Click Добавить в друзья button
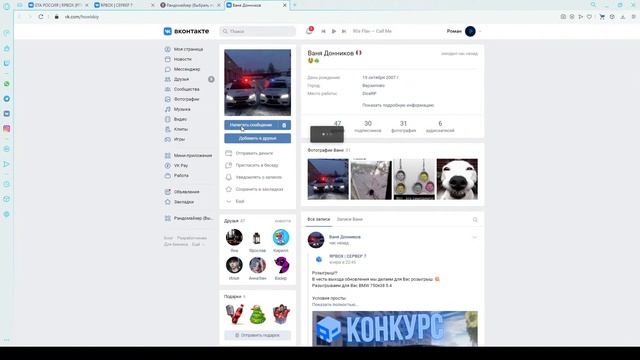Screen dimensions: 640x360 click(x=258, y=138)
